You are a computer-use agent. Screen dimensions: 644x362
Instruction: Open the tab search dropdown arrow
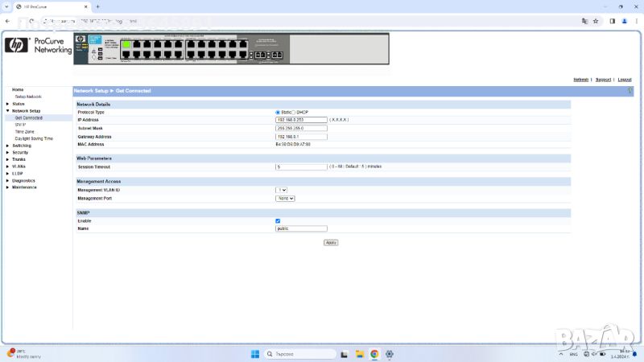[x=6, y=6]
